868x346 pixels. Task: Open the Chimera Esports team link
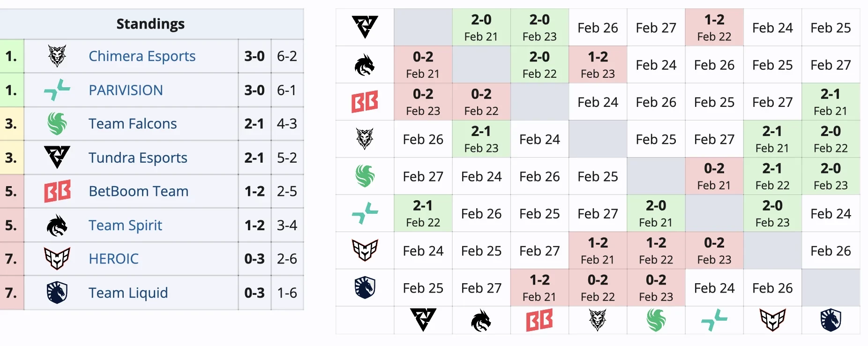tap(142, 56)
